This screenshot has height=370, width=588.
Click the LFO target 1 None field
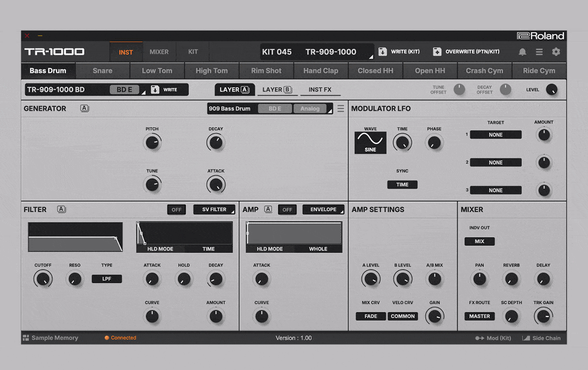[496, 135]
